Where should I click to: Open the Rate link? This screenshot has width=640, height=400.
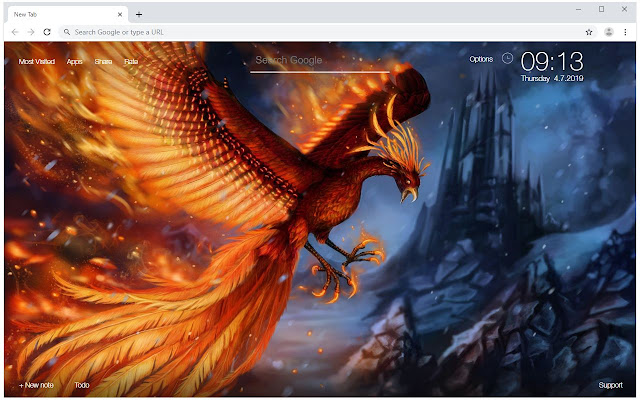click(131, 62)
